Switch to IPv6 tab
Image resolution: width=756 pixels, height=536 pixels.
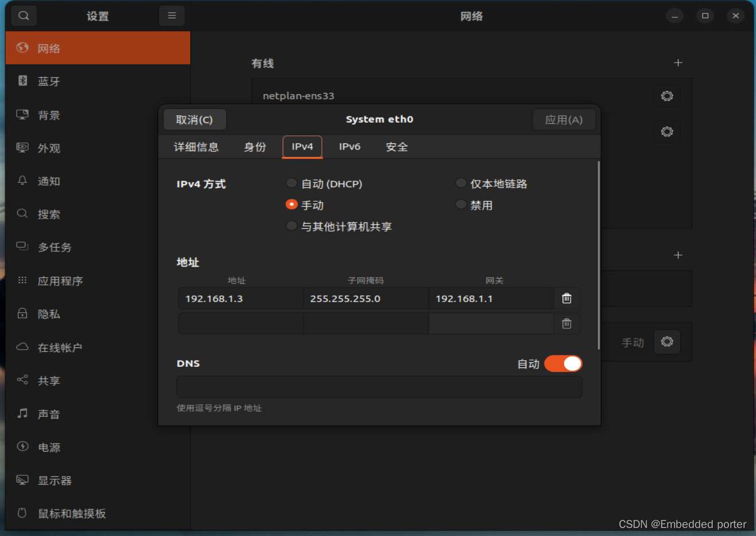(x=349, y=147)
